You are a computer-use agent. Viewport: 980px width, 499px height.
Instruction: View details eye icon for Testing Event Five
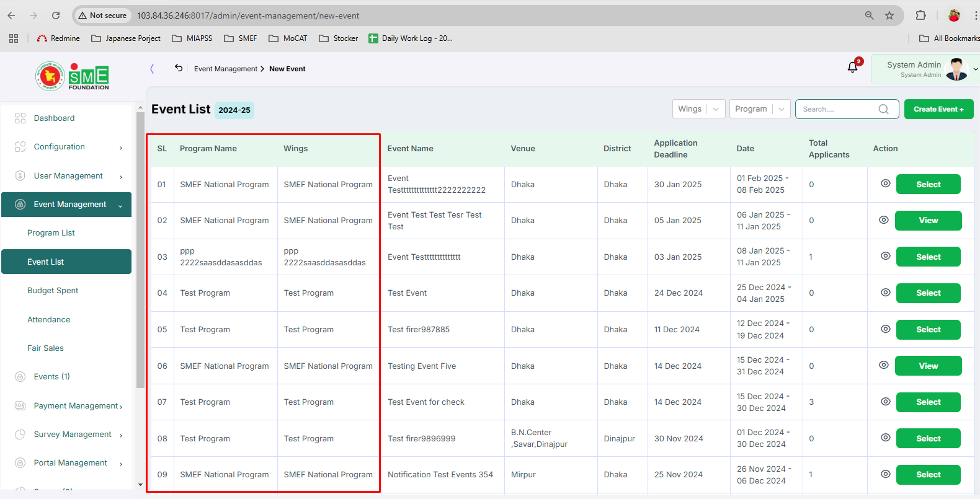click(x=884, y=365)
